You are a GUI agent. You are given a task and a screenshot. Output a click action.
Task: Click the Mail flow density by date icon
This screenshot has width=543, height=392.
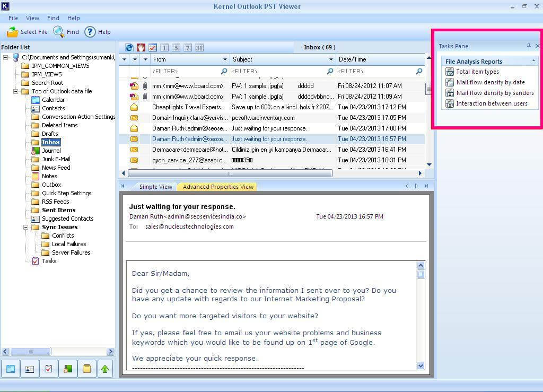[x=450, y=82]
